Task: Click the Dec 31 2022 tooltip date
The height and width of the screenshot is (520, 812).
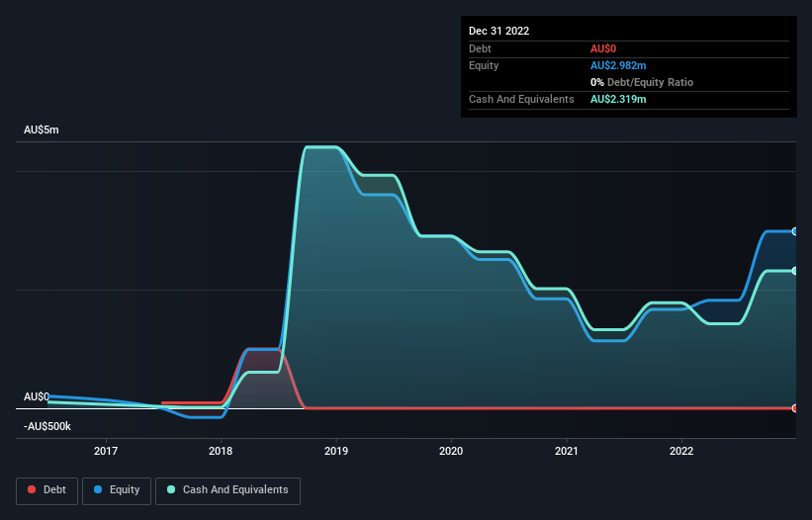Action: (499, 31)
